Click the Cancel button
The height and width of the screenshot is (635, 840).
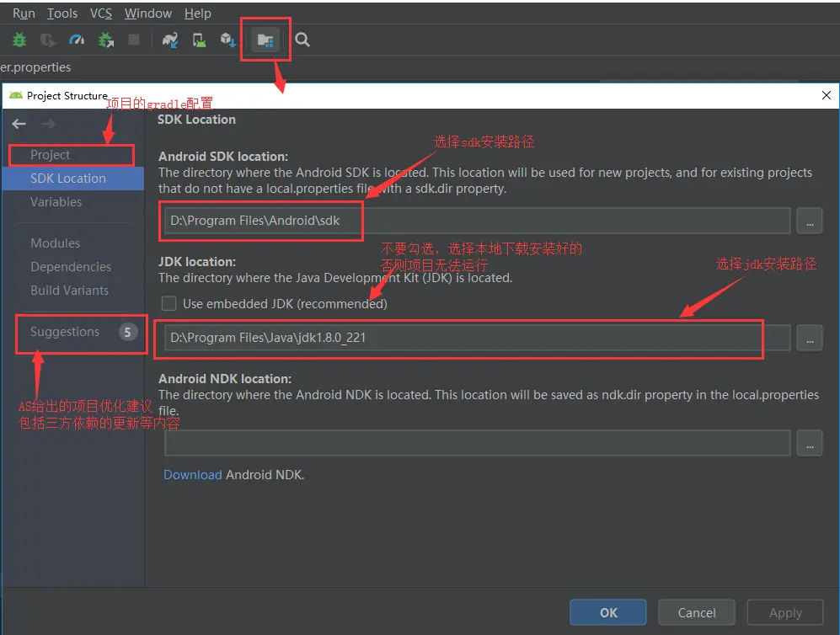(x=697, y=612)
